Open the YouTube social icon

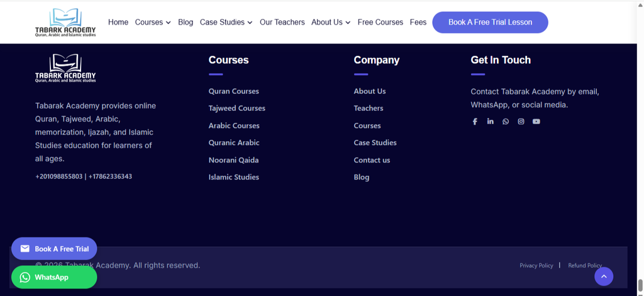pos(536,122)
